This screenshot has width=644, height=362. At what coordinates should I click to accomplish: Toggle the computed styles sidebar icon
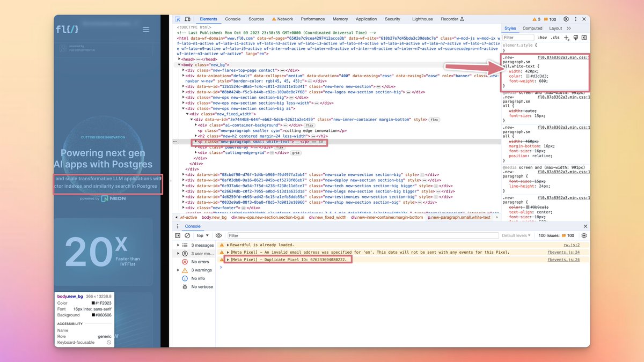[x=584, y=38]
